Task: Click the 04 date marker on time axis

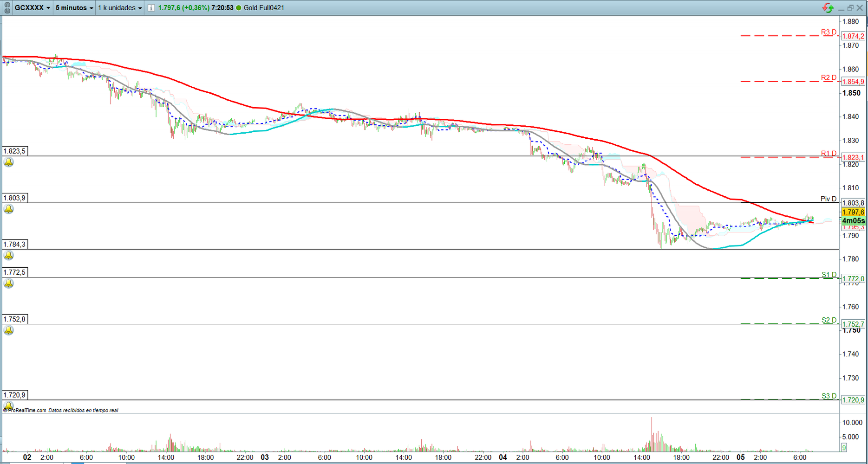Action: (503, 458)
